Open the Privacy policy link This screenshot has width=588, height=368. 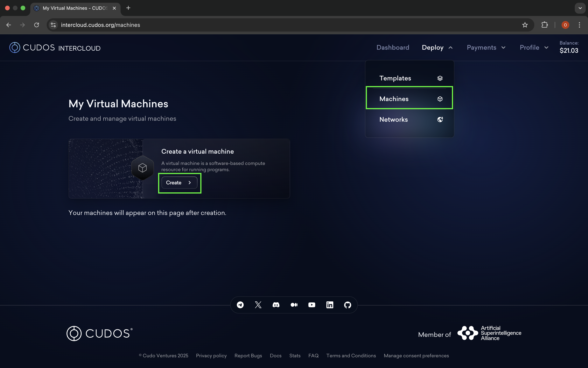(211, 356)
